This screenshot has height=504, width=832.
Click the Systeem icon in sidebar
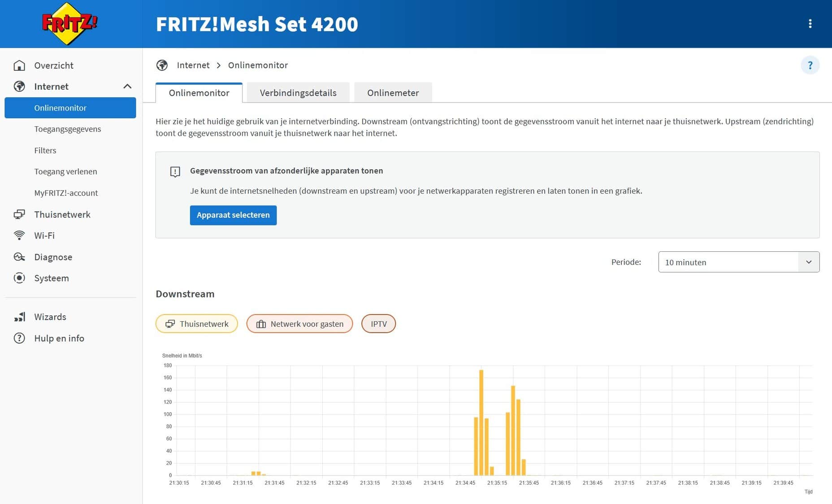(19, 278)
